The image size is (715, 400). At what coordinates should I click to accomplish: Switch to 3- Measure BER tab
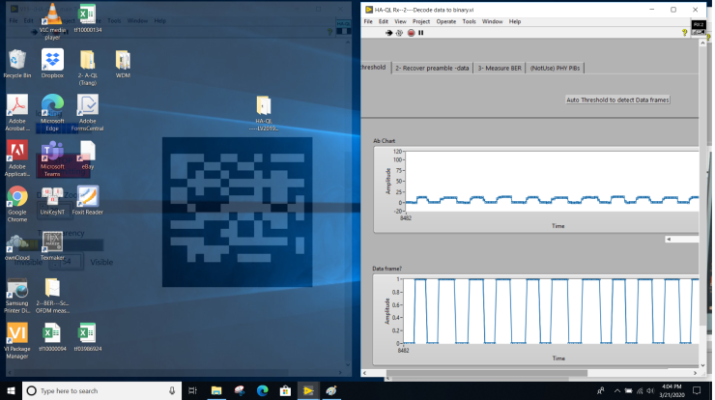click(x=499, y=68)
